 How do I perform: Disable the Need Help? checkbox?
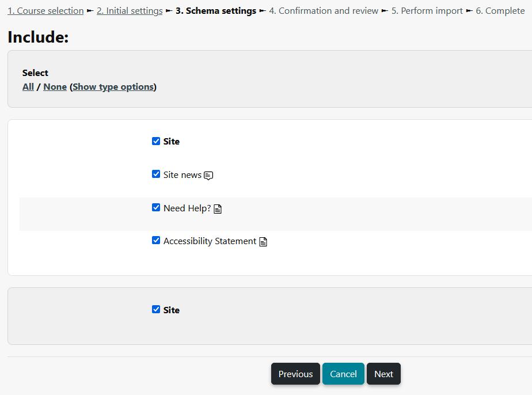tap(156, 207)
